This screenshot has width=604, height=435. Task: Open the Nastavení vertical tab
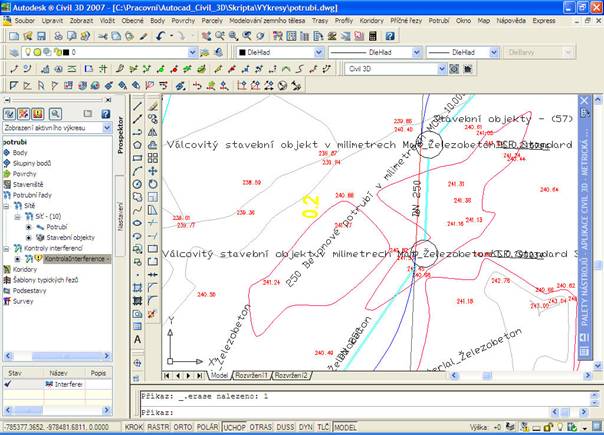122,216
